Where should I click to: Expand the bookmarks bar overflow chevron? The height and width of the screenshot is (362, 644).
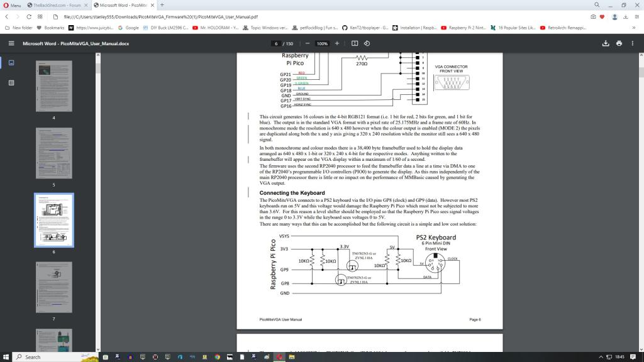coord(633,28)
